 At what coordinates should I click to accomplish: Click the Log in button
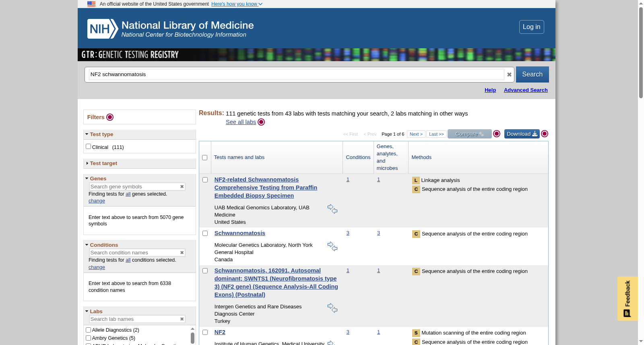(531, 27)
